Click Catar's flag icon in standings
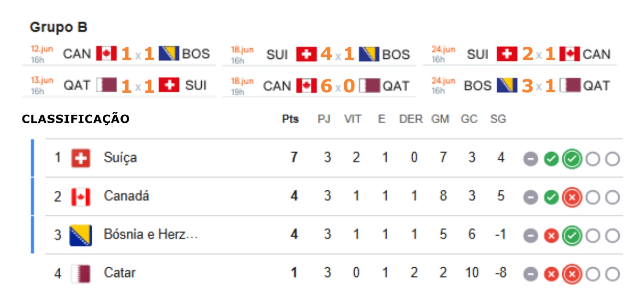 click(x=80, y=273)
